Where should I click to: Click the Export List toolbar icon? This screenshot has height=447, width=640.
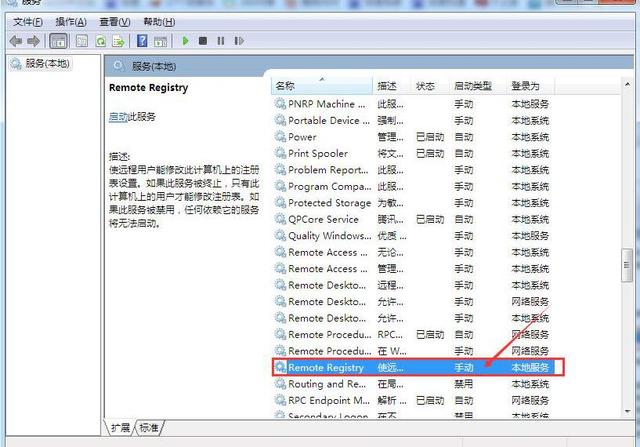point(118,41)
